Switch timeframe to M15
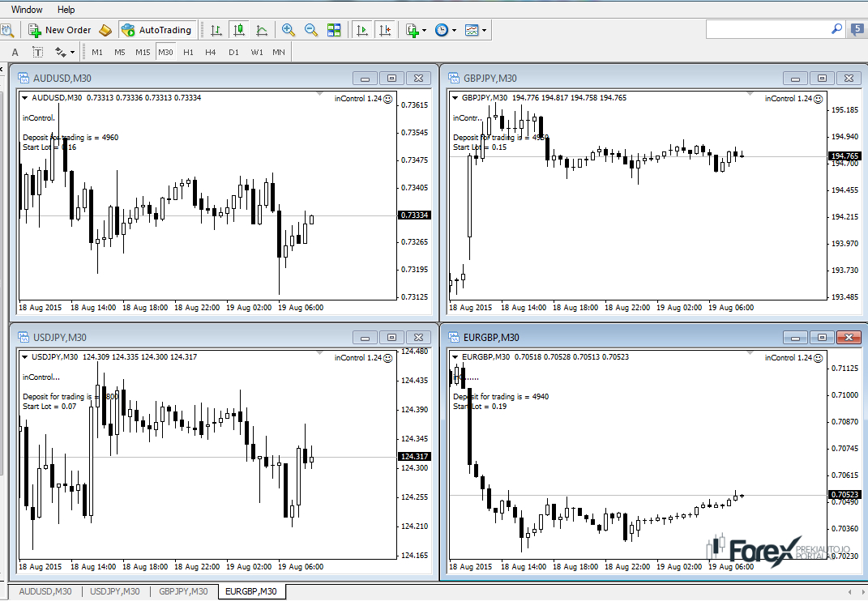This screenshot has height=601, width=868. point(143,52)
